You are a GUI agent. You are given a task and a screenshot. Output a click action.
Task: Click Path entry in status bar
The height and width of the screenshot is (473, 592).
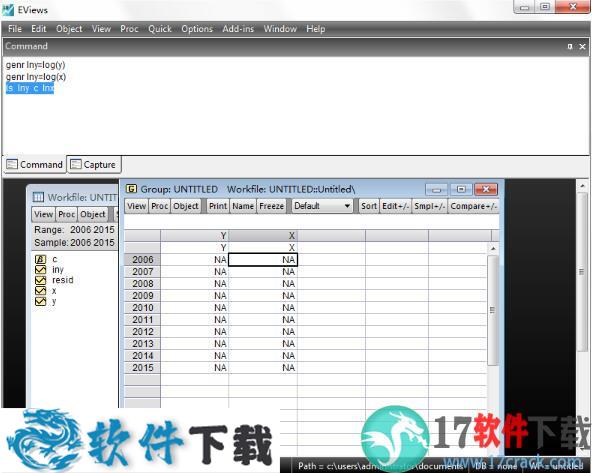(x=381, y=466)
